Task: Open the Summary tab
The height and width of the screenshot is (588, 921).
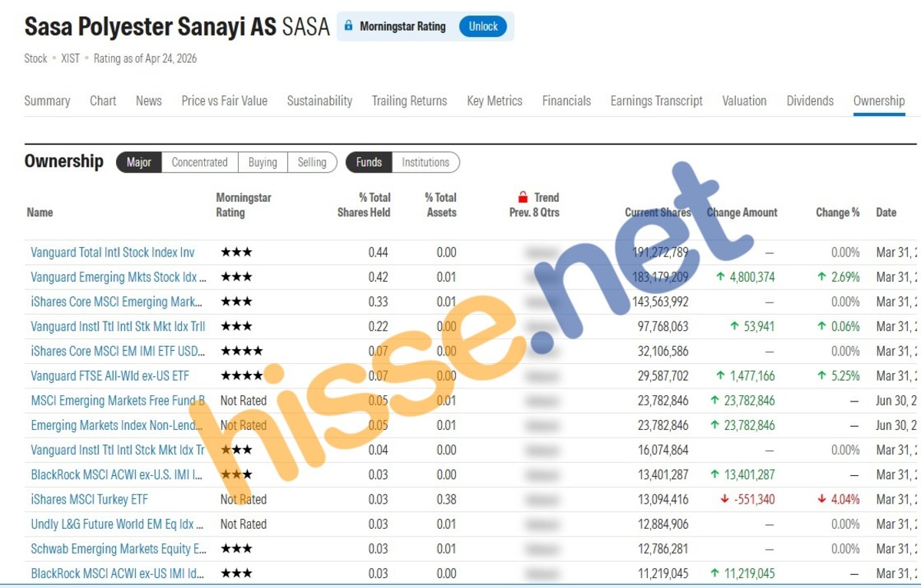Action: (47, 101)
